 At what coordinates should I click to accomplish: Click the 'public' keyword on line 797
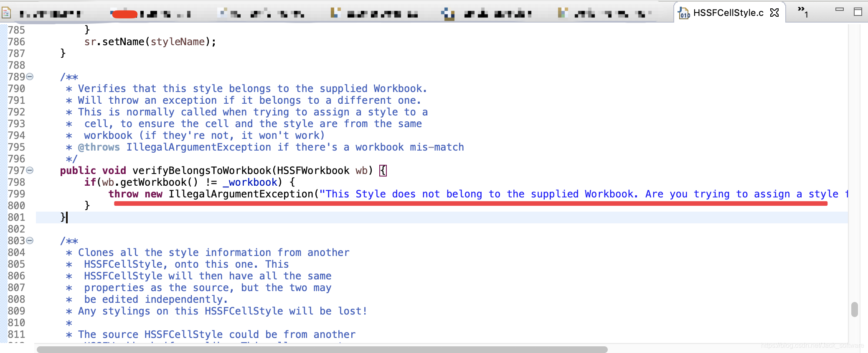coord(78,171)
